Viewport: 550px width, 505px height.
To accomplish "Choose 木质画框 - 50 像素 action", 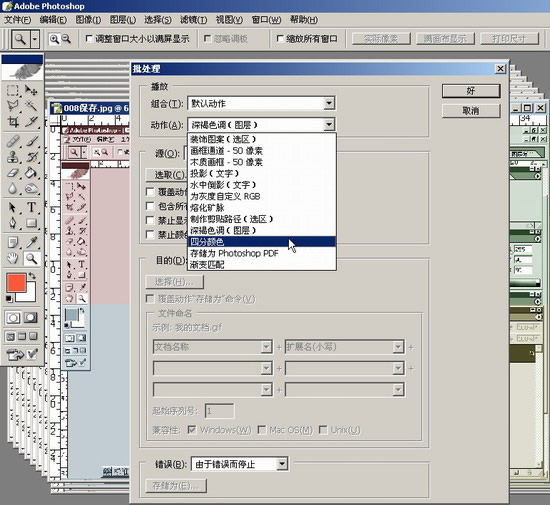I will [262, 162].
